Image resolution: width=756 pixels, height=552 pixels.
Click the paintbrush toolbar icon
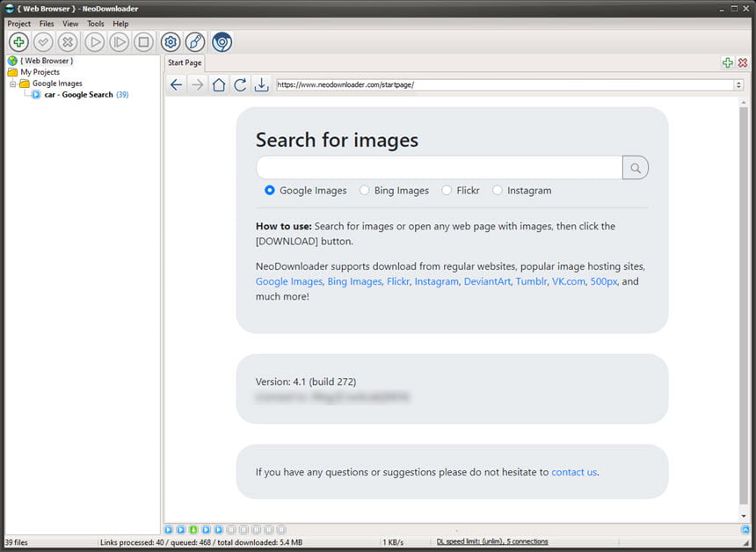tap(195, 42)
